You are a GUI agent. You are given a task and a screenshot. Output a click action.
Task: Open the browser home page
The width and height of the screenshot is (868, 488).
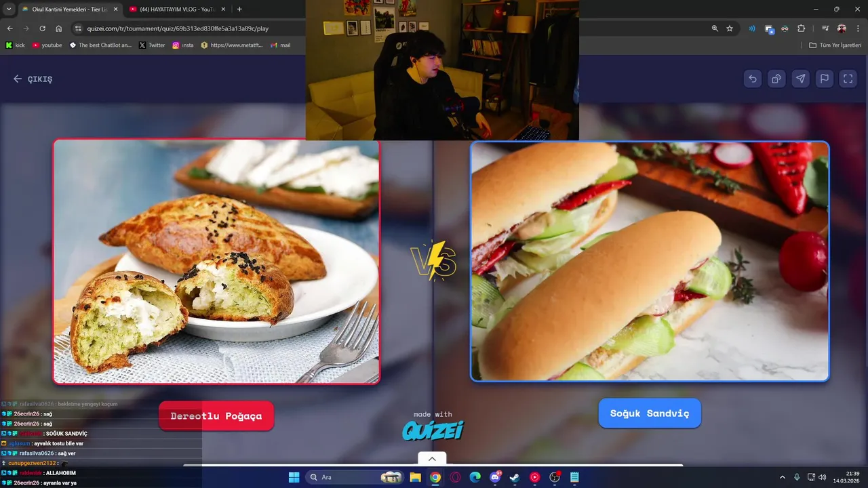pyautogui.click(x=58, y=28)
